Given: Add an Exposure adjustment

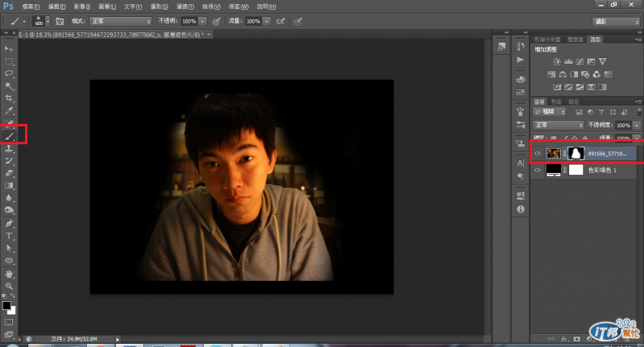Looking at the screenshot, I should pos(591,62).
